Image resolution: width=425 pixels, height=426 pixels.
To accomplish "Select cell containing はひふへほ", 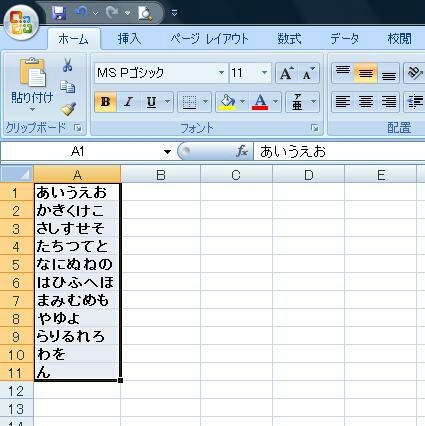I will (77, 282).
